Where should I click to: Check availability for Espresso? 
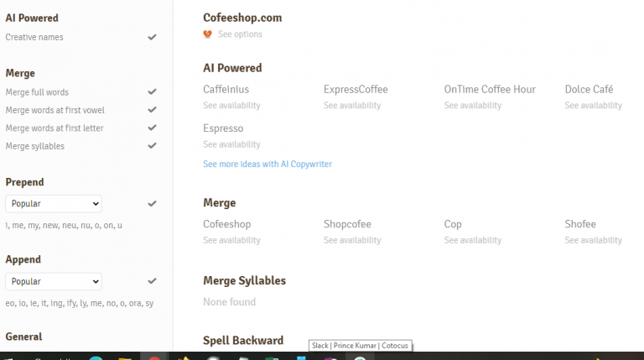[231, 144]
